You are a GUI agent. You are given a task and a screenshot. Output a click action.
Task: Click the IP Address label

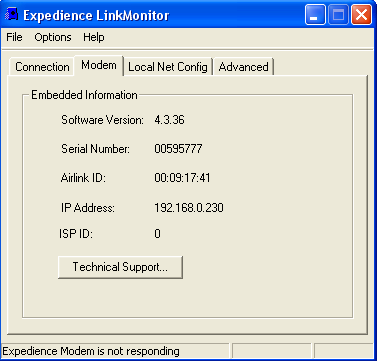coord(88,208)
